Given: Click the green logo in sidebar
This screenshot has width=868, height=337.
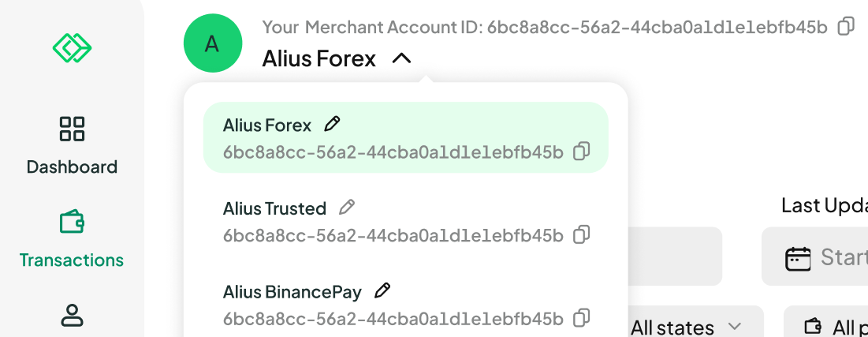Looking at the screenshot, I should (x=72, y=47).
